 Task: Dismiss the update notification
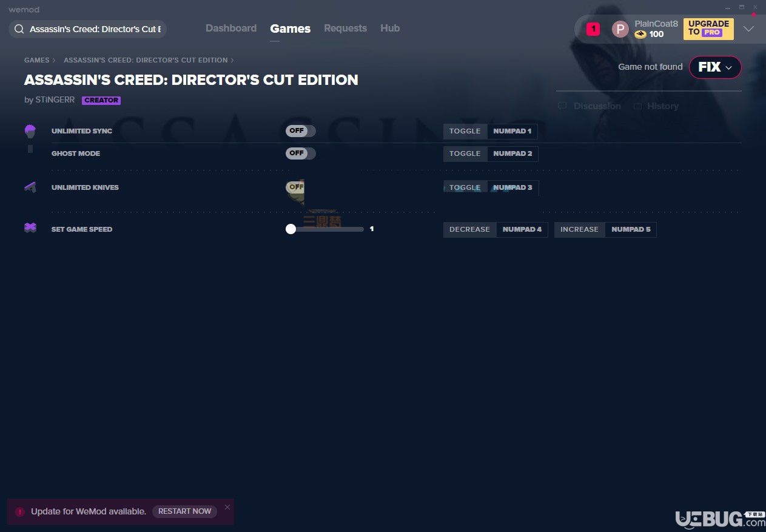[227, 507]
